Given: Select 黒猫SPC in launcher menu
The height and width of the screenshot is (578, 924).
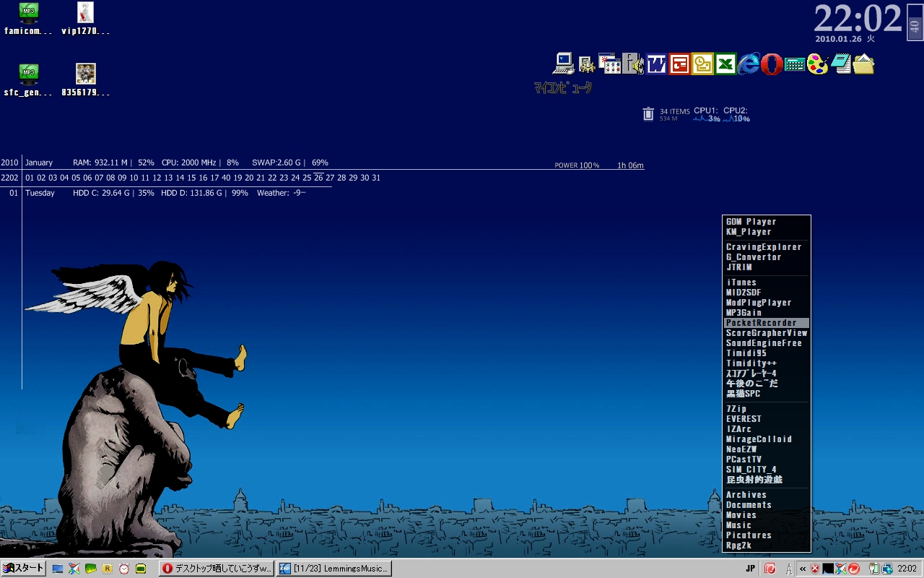Looking at the screenshot, I should coord(767,394).
